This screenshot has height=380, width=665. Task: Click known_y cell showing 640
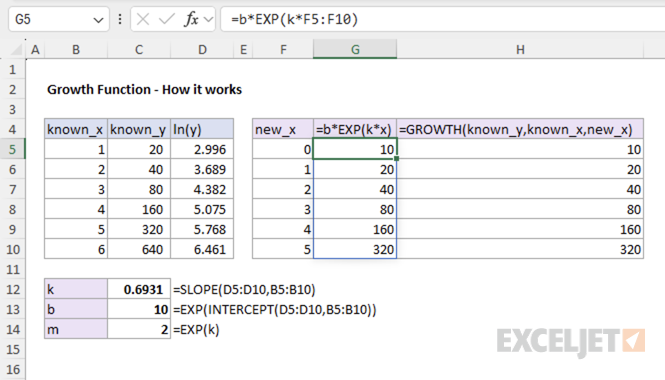click(139, 249)
